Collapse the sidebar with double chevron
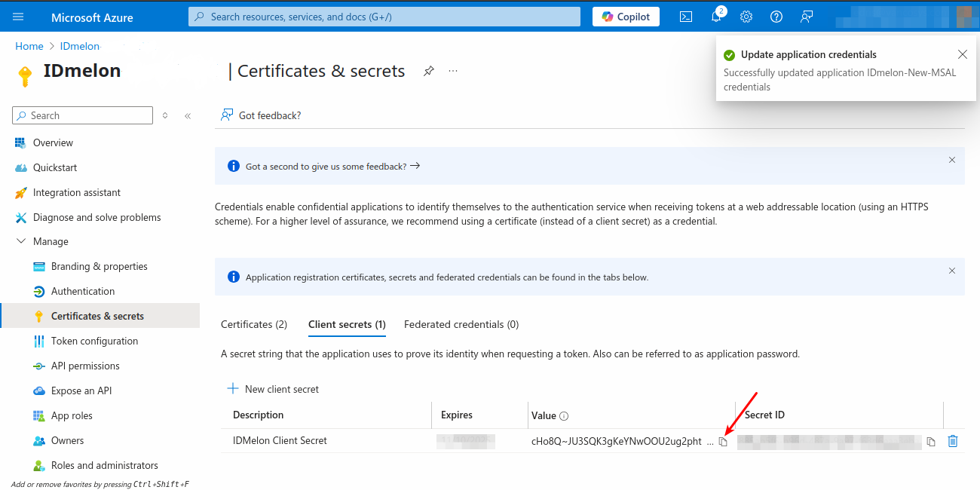This screenshot has width=980, height=490. coord(188,115)
